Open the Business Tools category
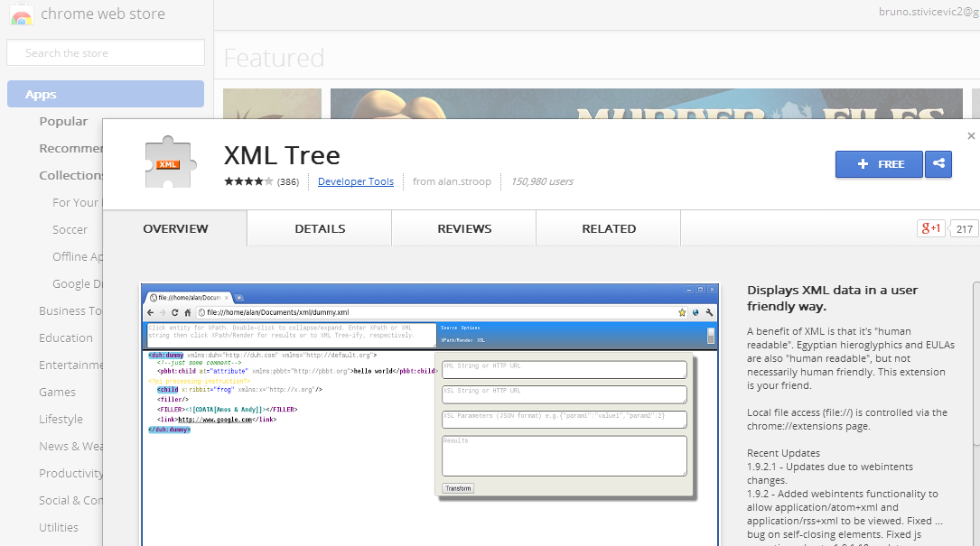Viewport: 980px width, 546px height. pyautogui.click(x=70, y=310)
